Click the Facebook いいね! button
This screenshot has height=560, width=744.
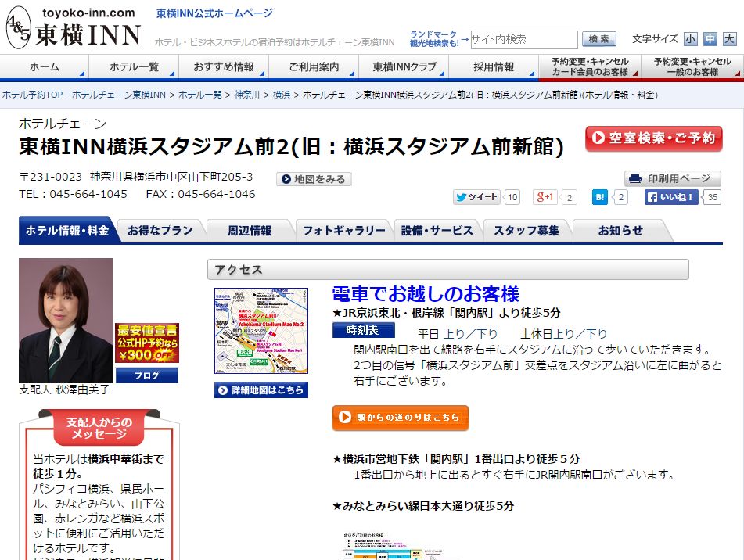671,197
